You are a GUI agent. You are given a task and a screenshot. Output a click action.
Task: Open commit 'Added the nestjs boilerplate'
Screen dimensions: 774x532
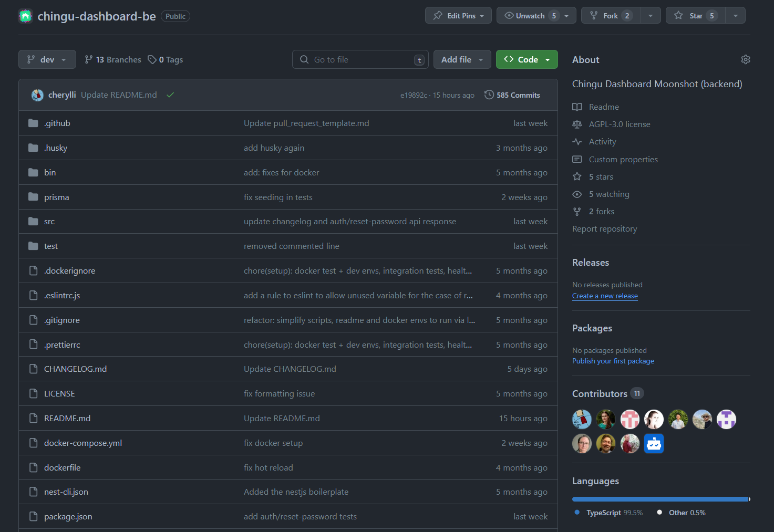(296, 492)
